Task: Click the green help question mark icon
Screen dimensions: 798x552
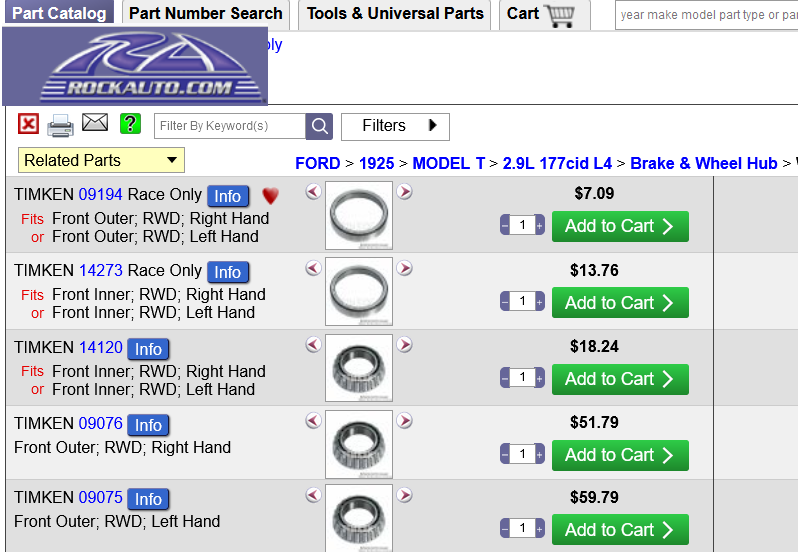Action: coord(130,124)
